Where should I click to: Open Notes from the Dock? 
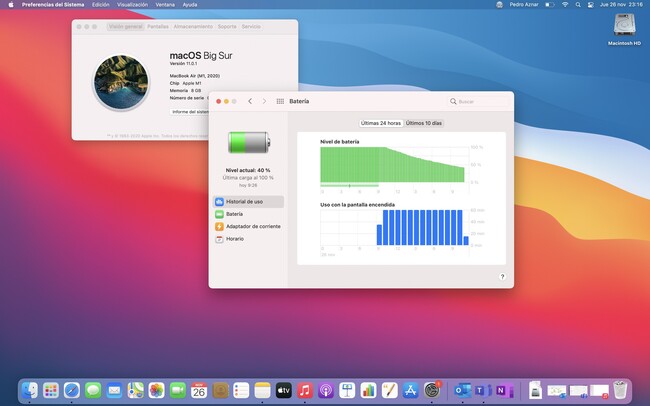262,390
